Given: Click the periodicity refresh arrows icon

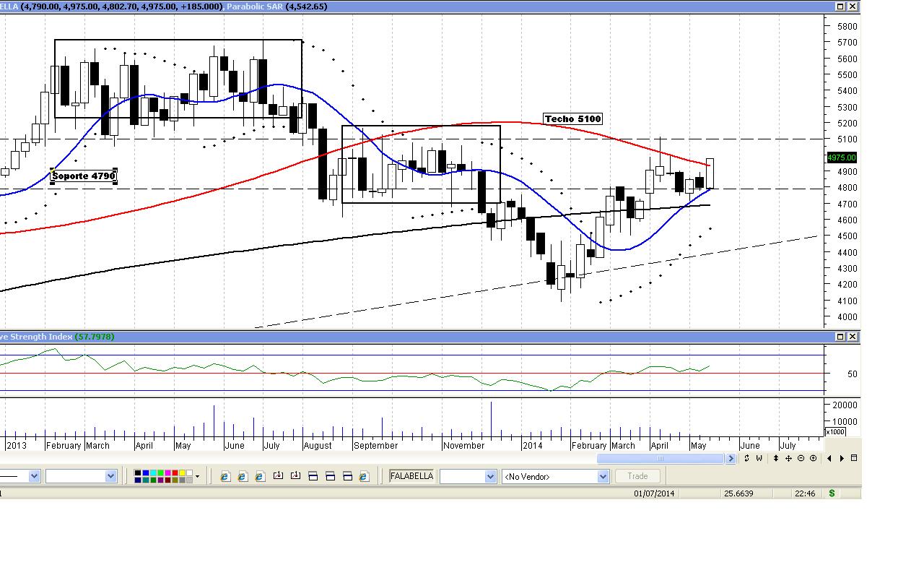Looking at the screenshot, I should (x=747, y=458).
